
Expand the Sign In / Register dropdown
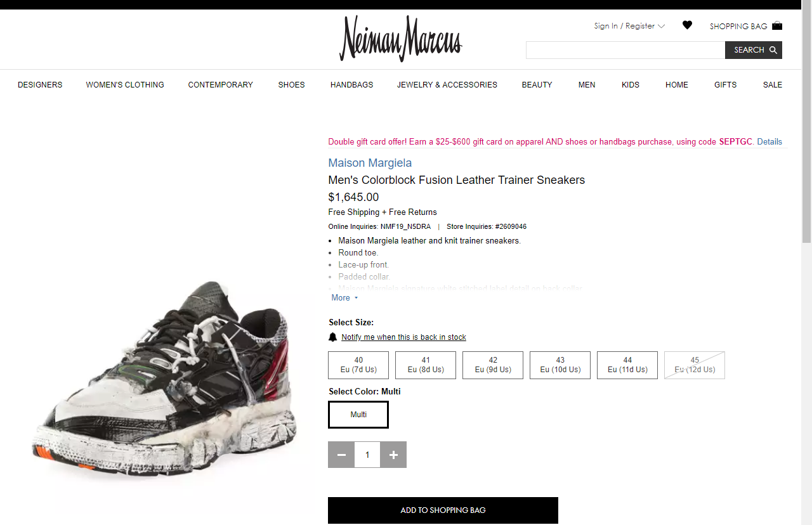pos(629,26)
